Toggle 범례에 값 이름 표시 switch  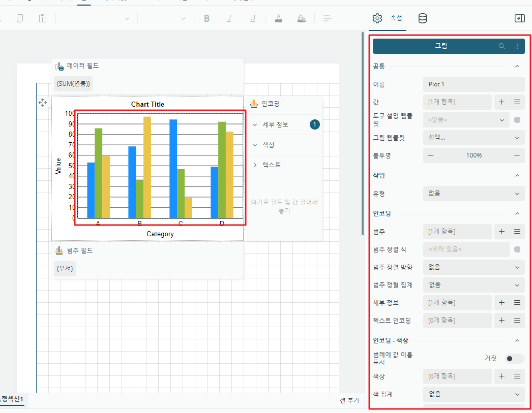tap(514, 359)
